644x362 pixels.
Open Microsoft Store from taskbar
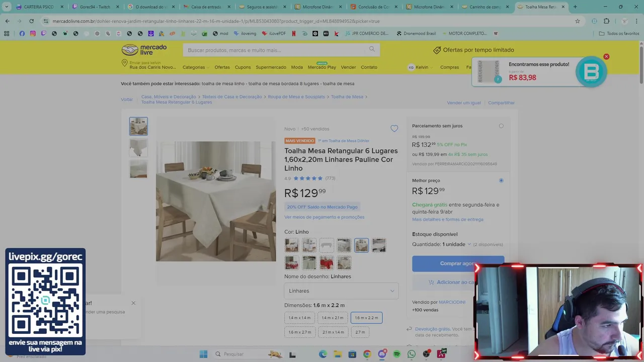coord(352,354)
